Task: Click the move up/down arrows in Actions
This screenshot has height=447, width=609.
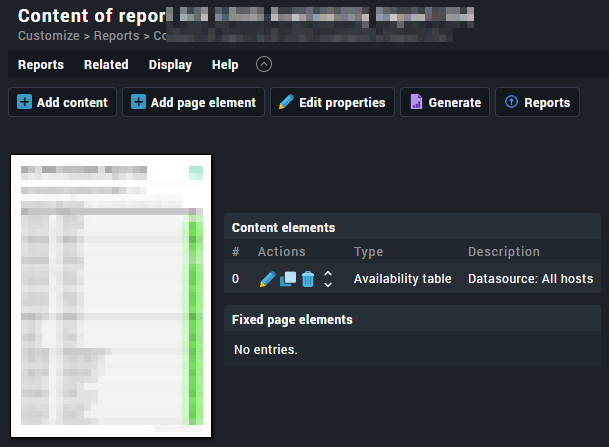Action: pyautogui.click(x=327, y=279)
